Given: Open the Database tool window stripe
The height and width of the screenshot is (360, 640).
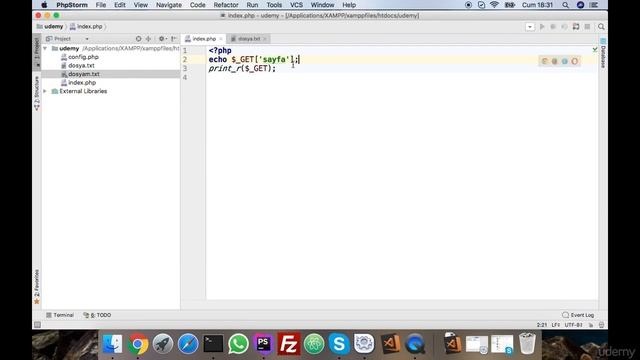Looking at the screenshot, I should [x=603, y=54].
